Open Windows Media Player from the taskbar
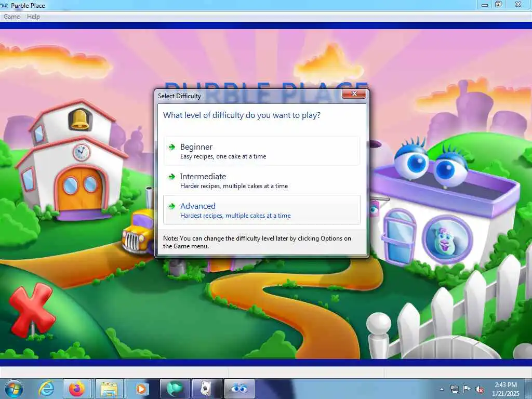532x399 pixels. pyautogui.click(x=142, y=389)
